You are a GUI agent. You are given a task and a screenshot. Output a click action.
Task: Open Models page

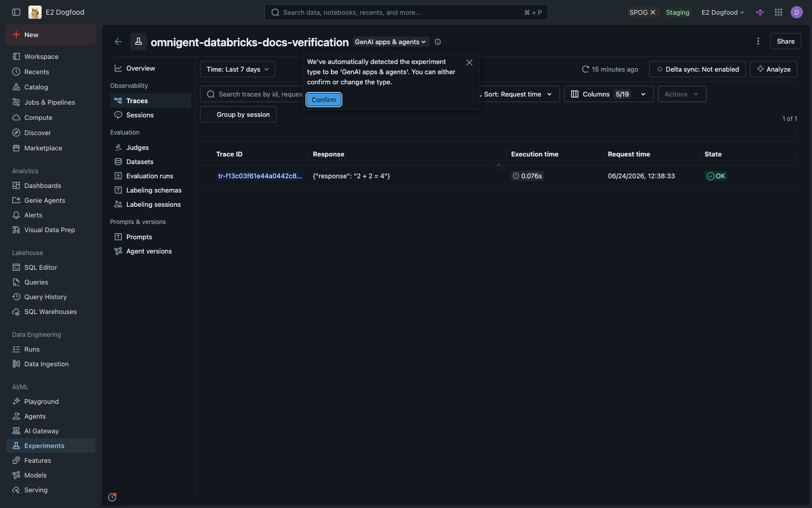51,475
